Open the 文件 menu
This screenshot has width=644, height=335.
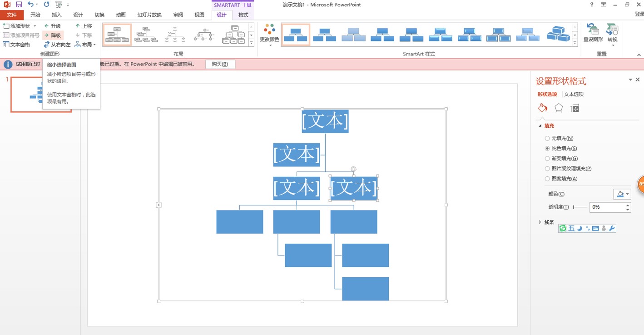pos(12,15)
